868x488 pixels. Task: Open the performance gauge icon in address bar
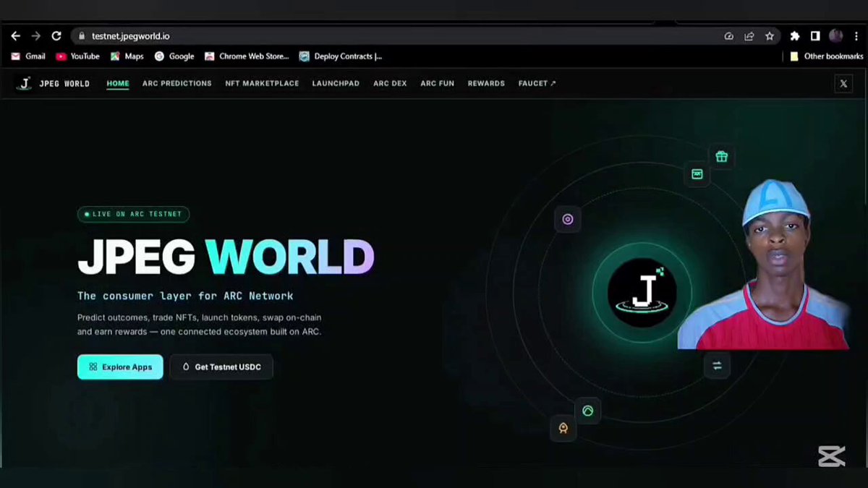coord(729,36)
